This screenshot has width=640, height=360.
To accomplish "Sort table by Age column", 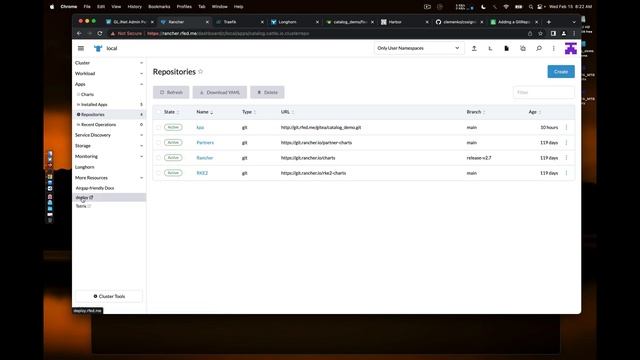I will click(535, 112).
